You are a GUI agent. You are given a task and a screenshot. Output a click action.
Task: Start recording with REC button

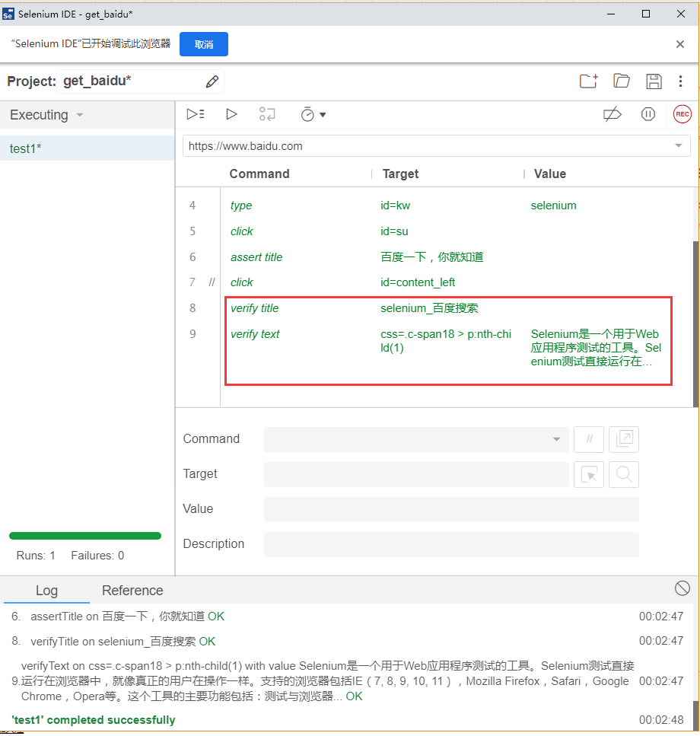point(682,114)
